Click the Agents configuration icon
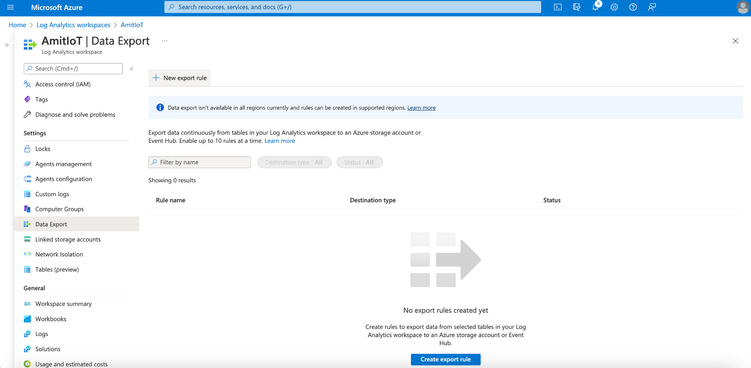The width and height of the screenshot is (751, 368). pyautogui.click(x=27, y=179)
